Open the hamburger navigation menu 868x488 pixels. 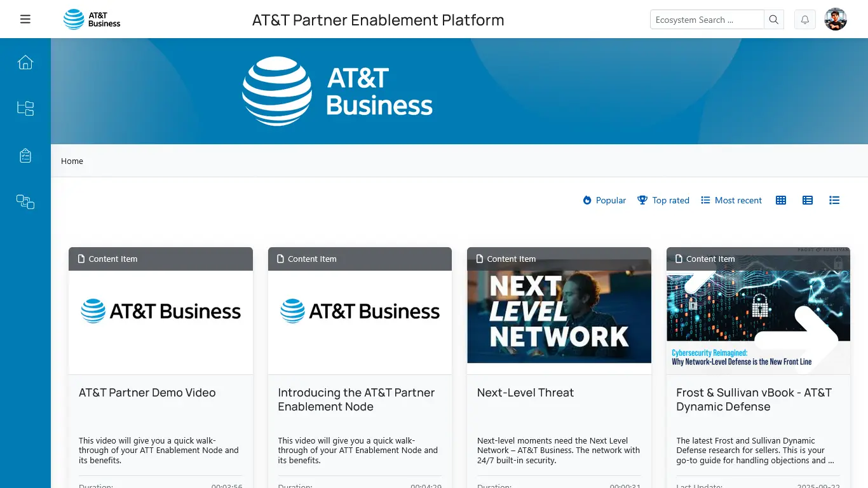click(25, 18)
